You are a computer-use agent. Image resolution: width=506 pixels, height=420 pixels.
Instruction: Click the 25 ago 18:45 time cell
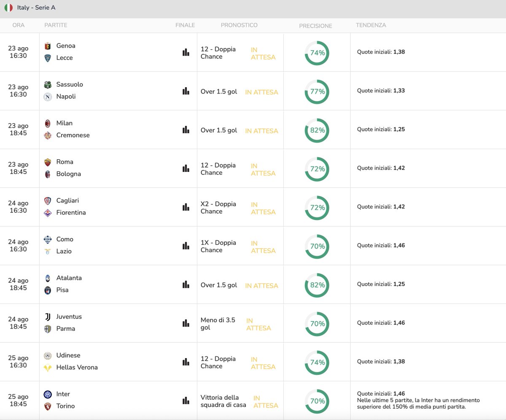pyautogui.click(x=18, y=400)
